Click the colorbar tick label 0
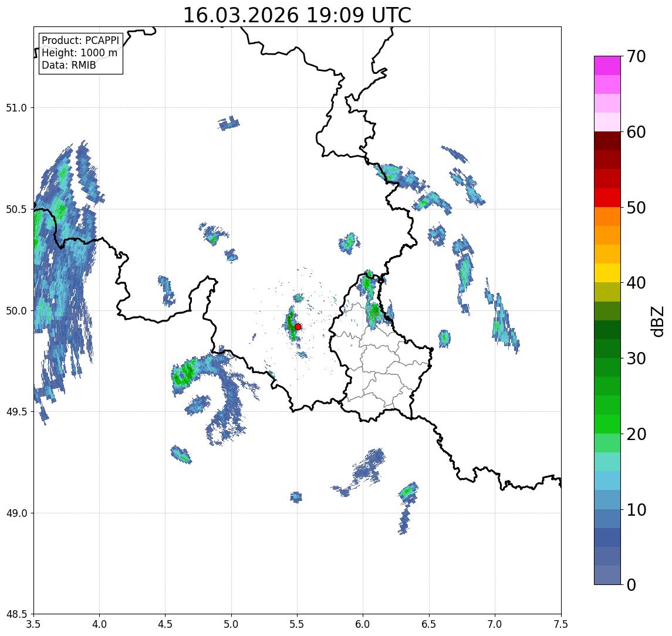The width and height of the screenshot is (672, 636). click(x=632, y=584)
